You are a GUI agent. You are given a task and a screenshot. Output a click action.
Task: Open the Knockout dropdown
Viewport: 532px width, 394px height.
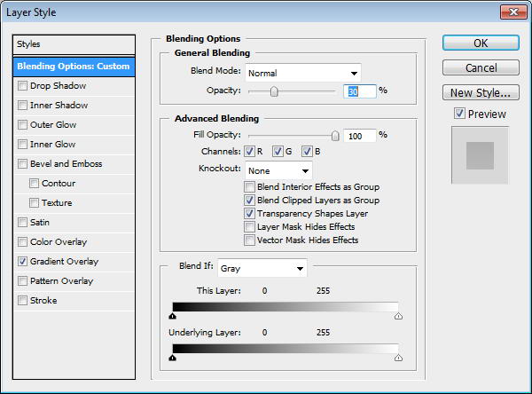[x=278, y=170]
